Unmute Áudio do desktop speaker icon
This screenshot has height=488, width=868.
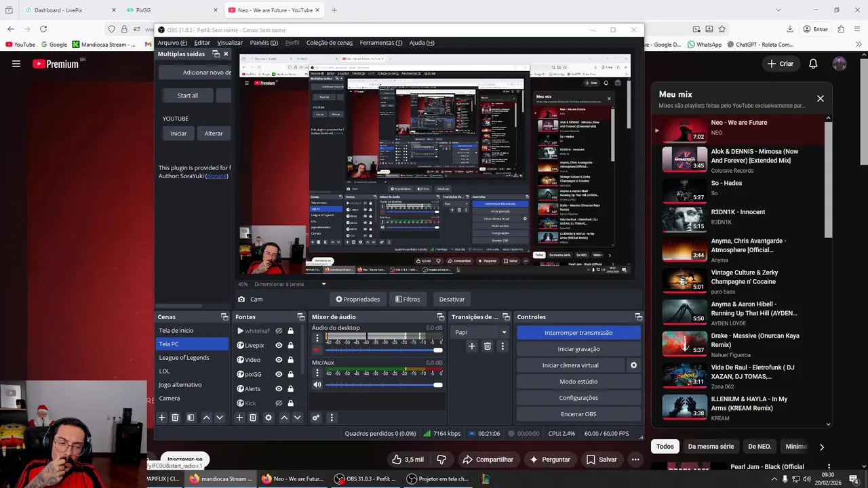coord(317,350)
